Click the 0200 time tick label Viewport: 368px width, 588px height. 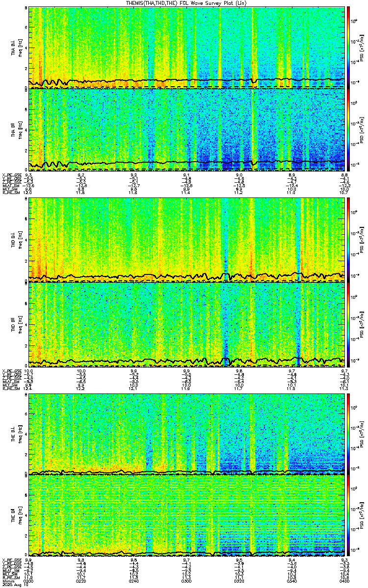(x=29, y=581)
